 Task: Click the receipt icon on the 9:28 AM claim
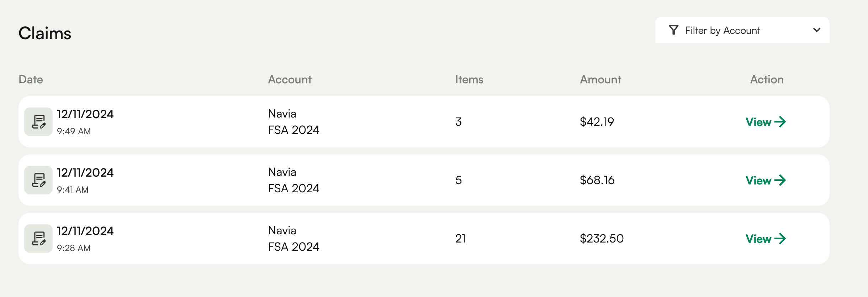[x=38, y=239]
